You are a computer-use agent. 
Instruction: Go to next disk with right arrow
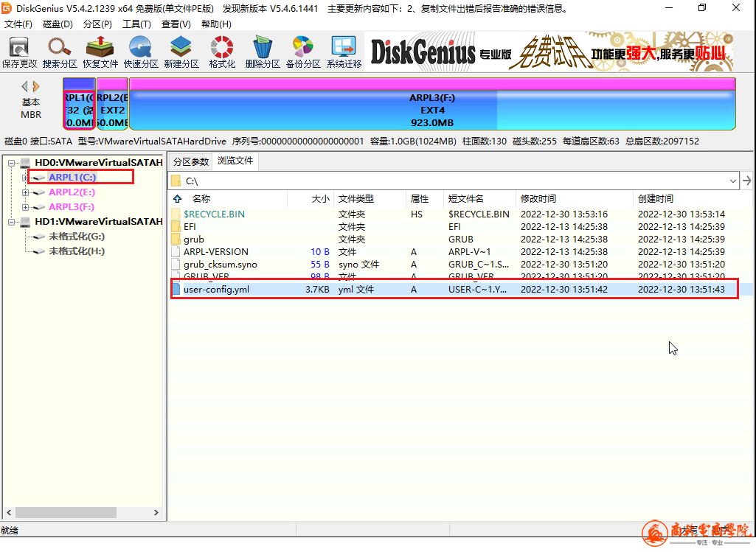[35, 87]
